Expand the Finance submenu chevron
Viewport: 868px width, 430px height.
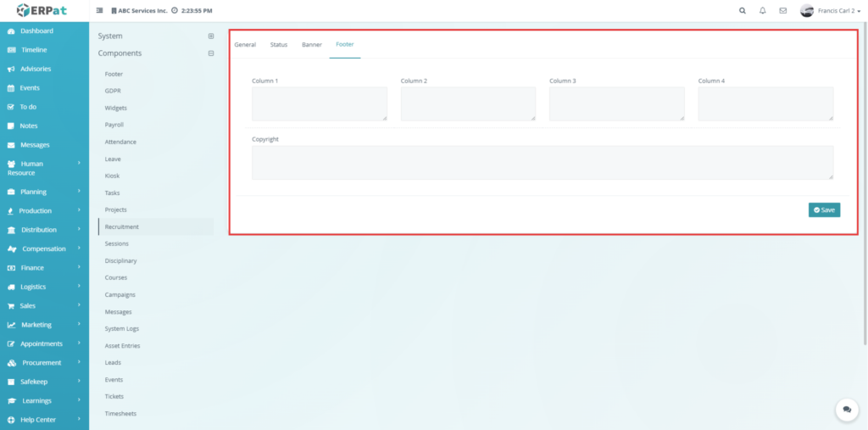[x=79, y=267]
